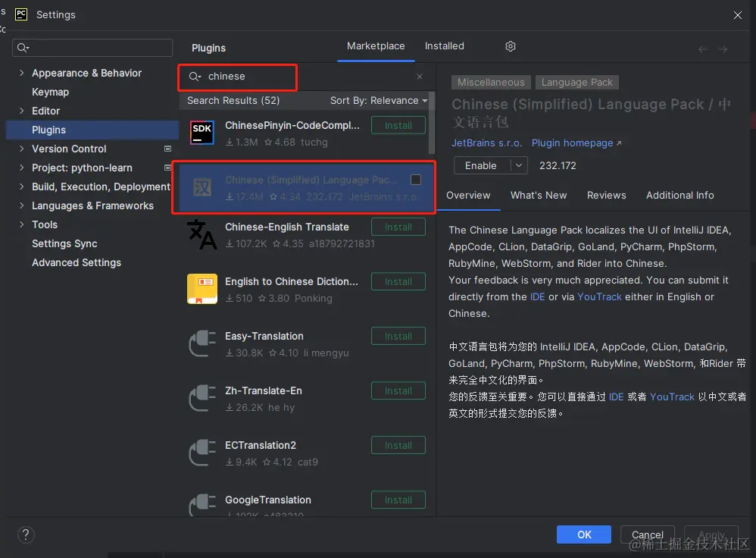Open the Plugin homepage link

point(576,143)
